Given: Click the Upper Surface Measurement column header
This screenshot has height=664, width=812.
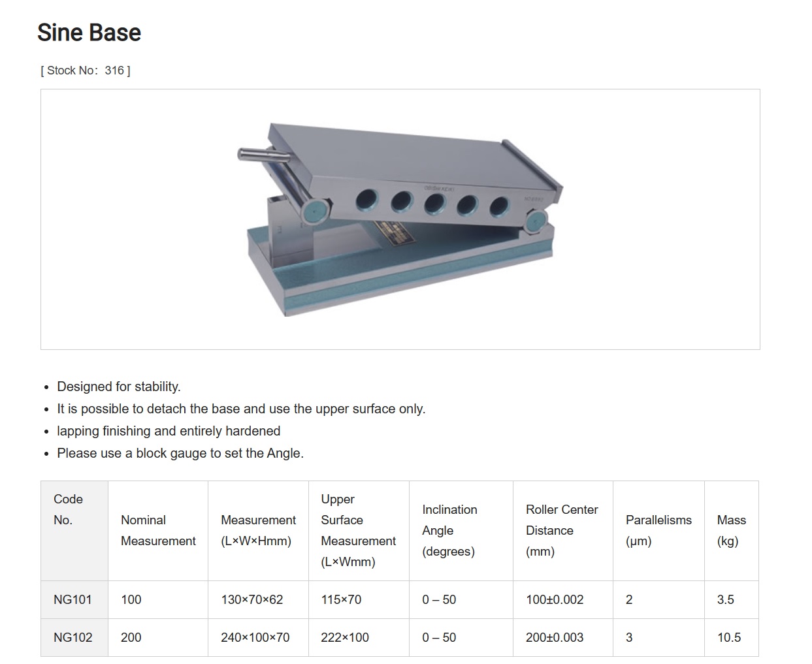Looking at the screenshot, I should pyautogui.click(x=358, y=530).
